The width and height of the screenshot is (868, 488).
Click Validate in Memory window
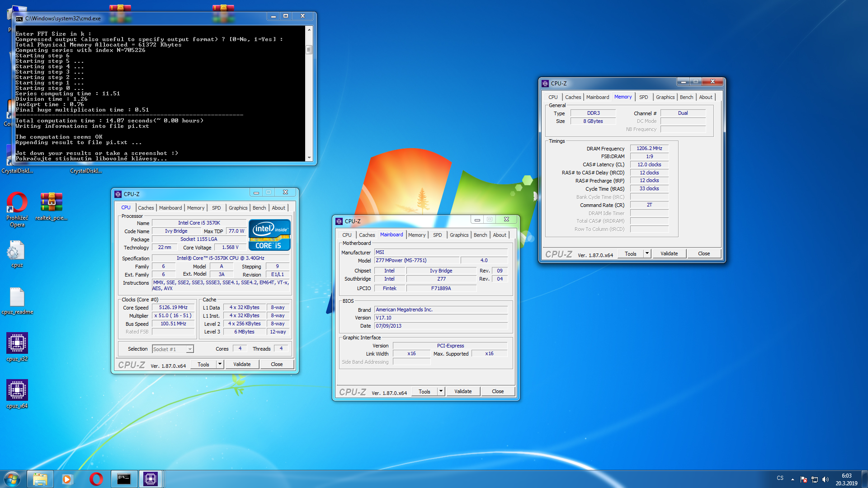[x=669, y=253]
